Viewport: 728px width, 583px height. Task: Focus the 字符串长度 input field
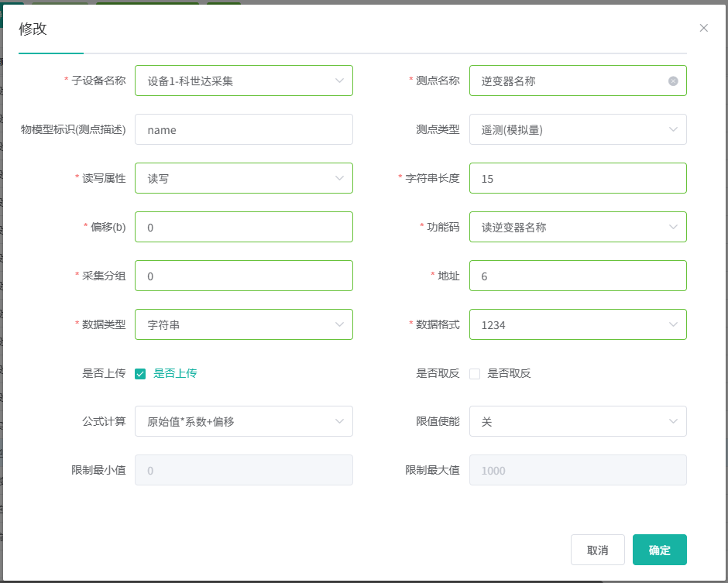[x=577, y=178]
